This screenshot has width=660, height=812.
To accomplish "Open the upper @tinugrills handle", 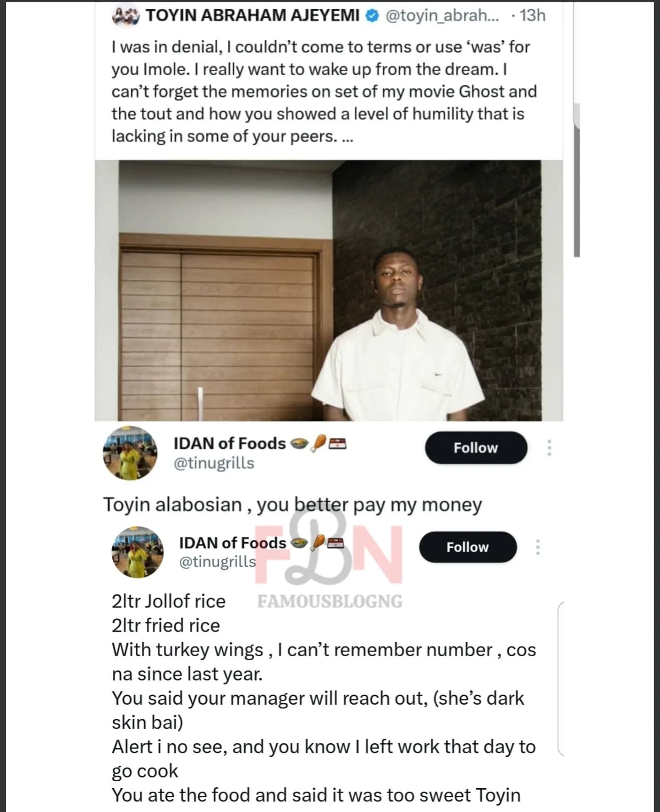I will [x=214, y=463].
